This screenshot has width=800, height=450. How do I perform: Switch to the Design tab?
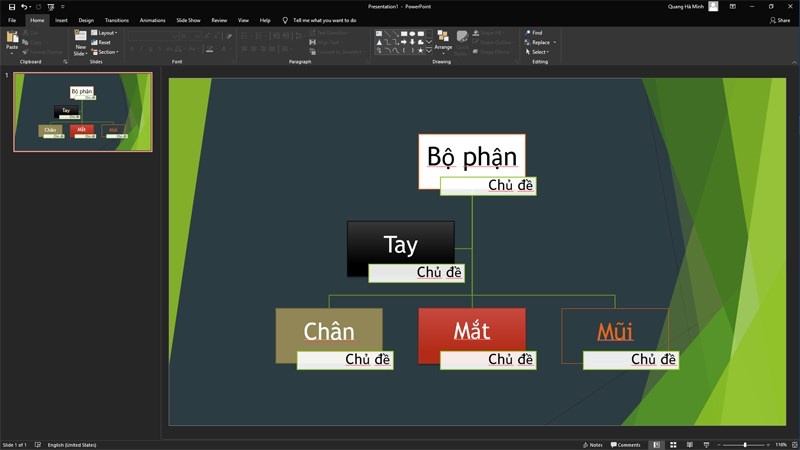(x=86, y=20)
